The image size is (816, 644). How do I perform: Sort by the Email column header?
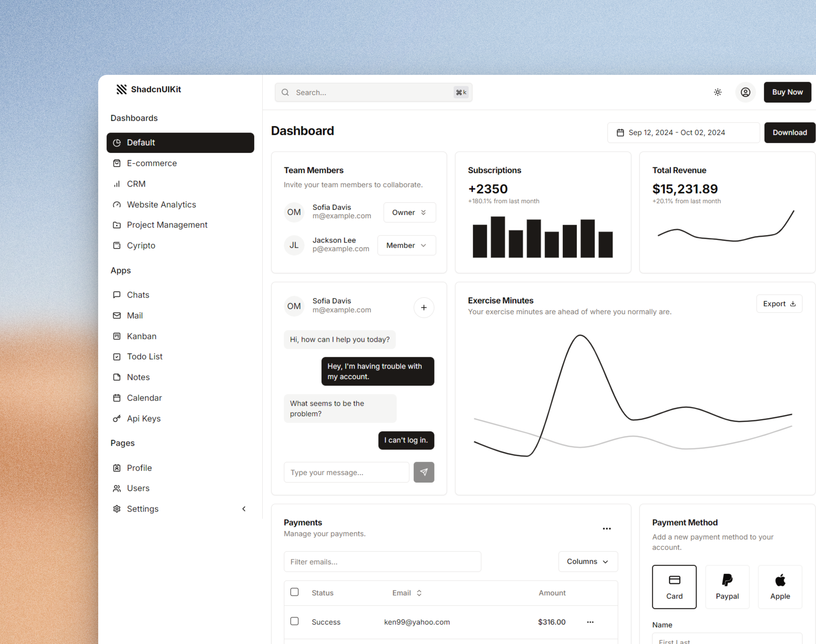(407, 593)
